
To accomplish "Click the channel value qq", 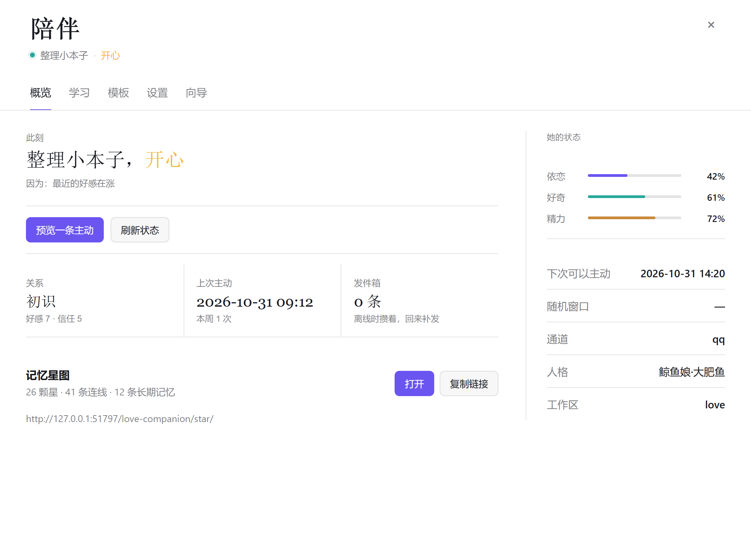I will pos(719,340).
